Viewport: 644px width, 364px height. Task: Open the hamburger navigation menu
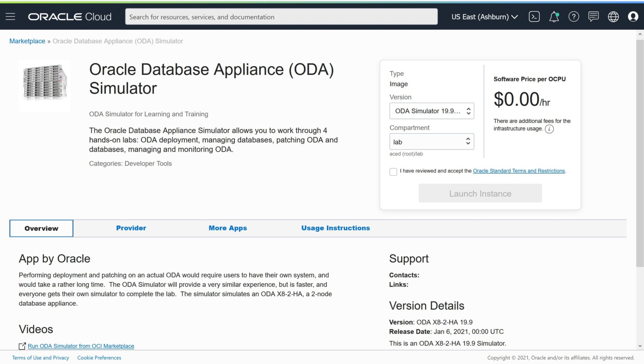(10, 17)
